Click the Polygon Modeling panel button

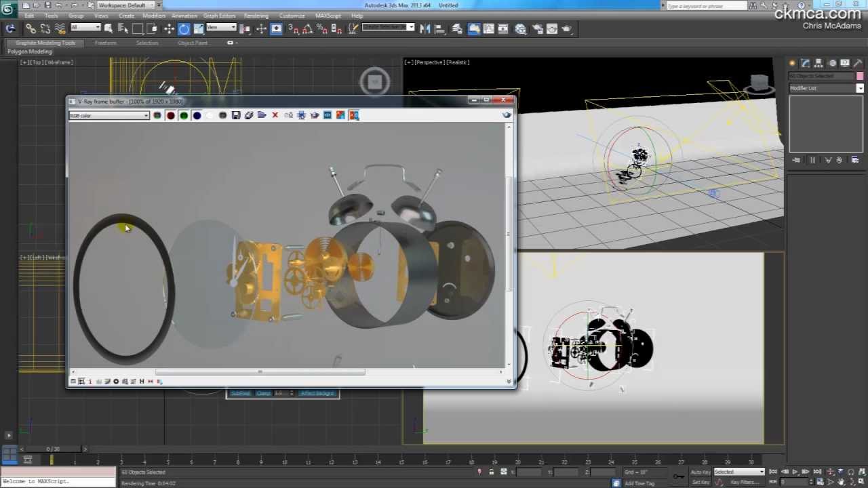coord(30,52)
